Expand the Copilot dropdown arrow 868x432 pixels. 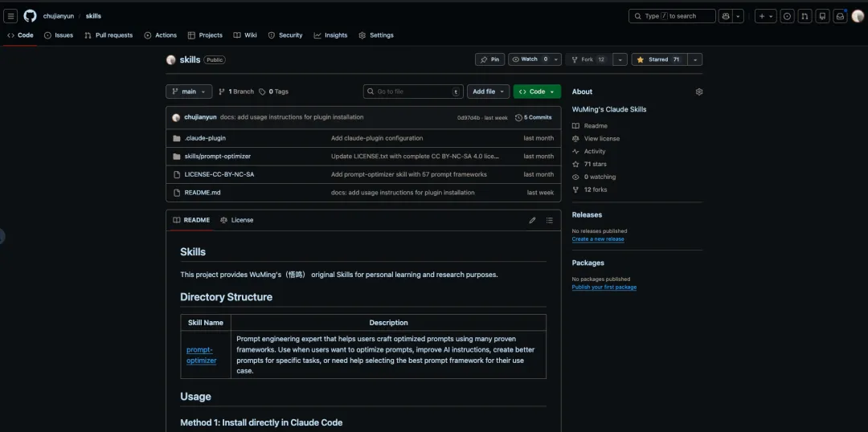738,16
